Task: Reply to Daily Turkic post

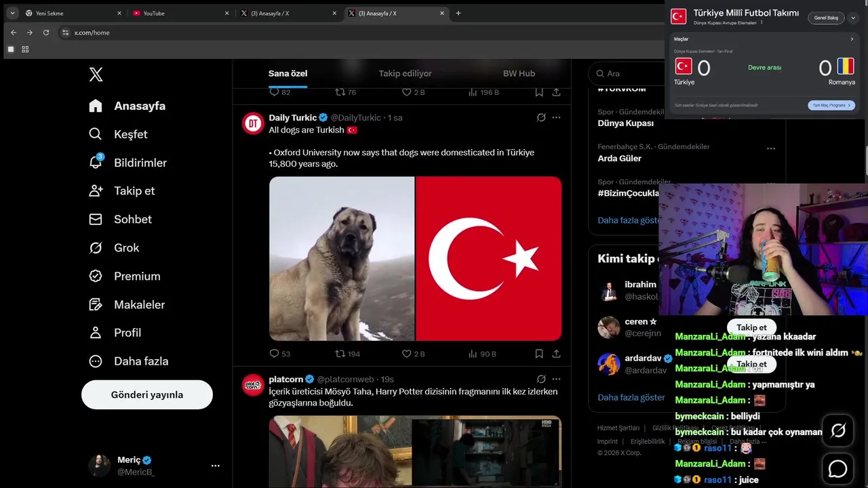Action: pos(279,354)
